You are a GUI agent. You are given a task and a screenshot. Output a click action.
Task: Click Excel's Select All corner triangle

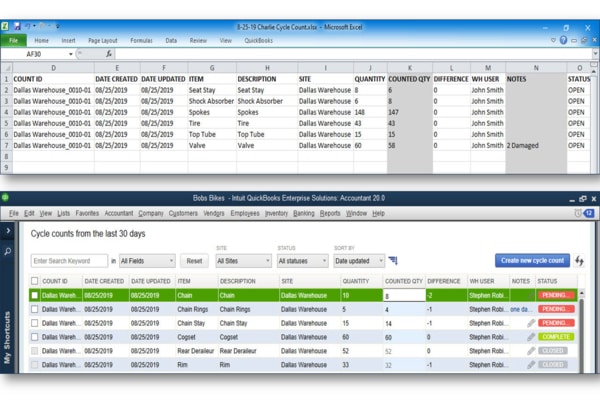(x=7, y=68)
